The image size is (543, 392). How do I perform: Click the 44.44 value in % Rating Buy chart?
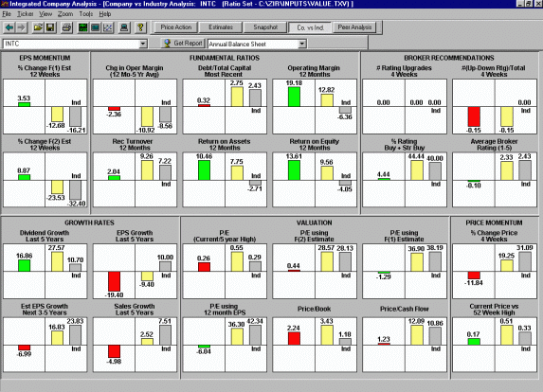(416, 156)
